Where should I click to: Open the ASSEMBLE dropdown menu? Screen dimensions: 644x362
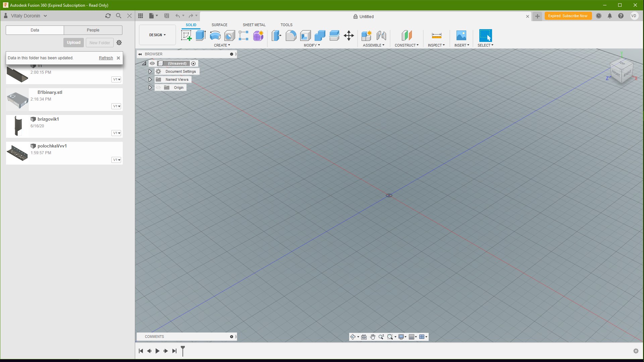(x=374, y=45)
